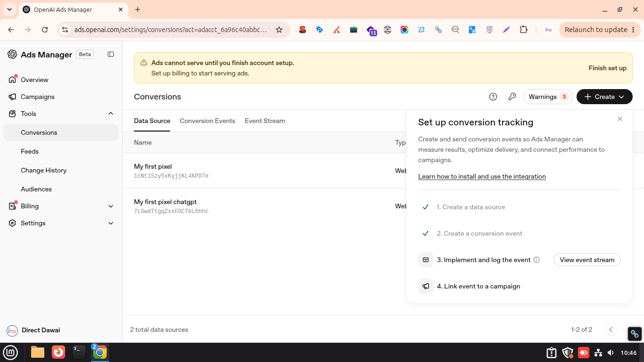
Task: Open the purple feather extension icon
Action: (x=506, y=30)
